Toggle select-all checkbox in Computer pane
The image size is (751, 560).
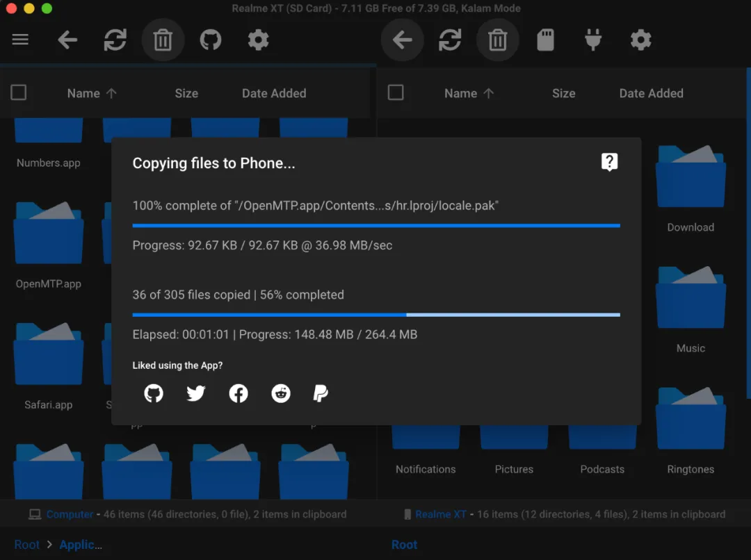click(18, 92)
